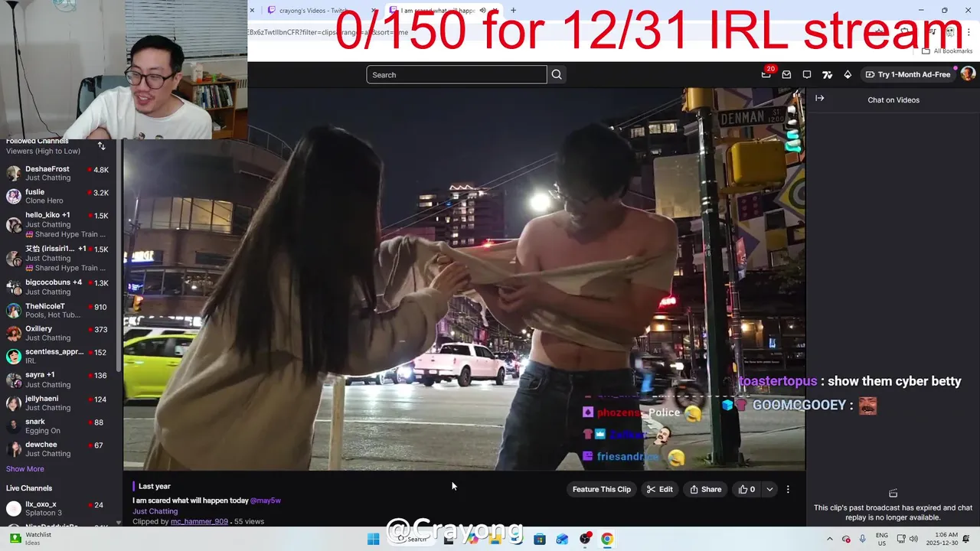
Task: Open hello_kiko +1 channel entry
Action: [60, 224]
